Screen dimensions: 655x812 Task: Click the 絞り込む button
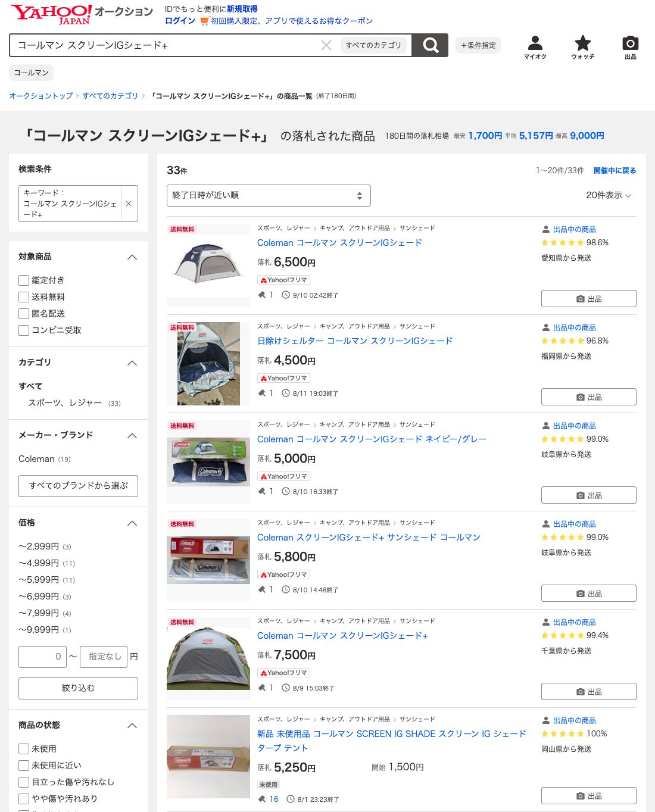pyautogui.click(x=78, y=688)
